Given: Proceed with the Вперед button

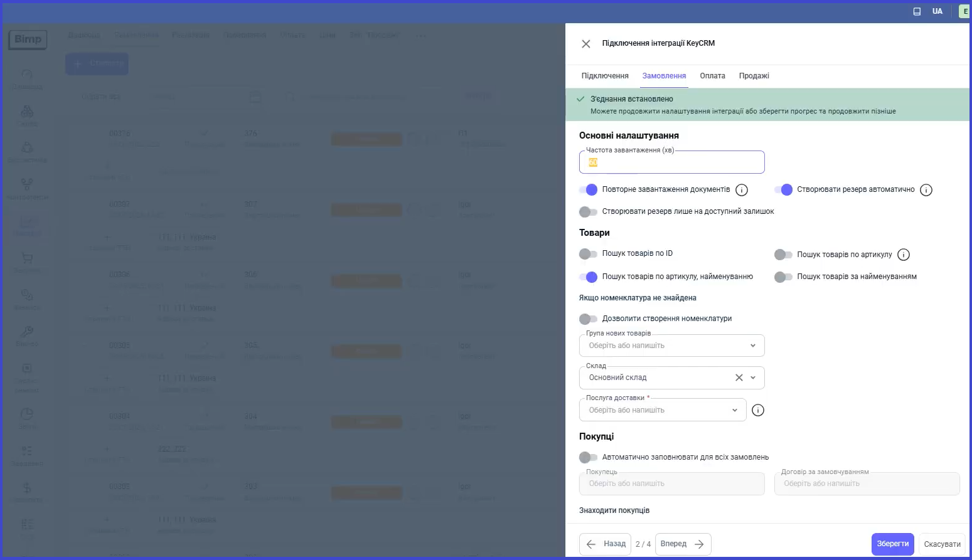Looking at the screenshot, I should 683,544.
